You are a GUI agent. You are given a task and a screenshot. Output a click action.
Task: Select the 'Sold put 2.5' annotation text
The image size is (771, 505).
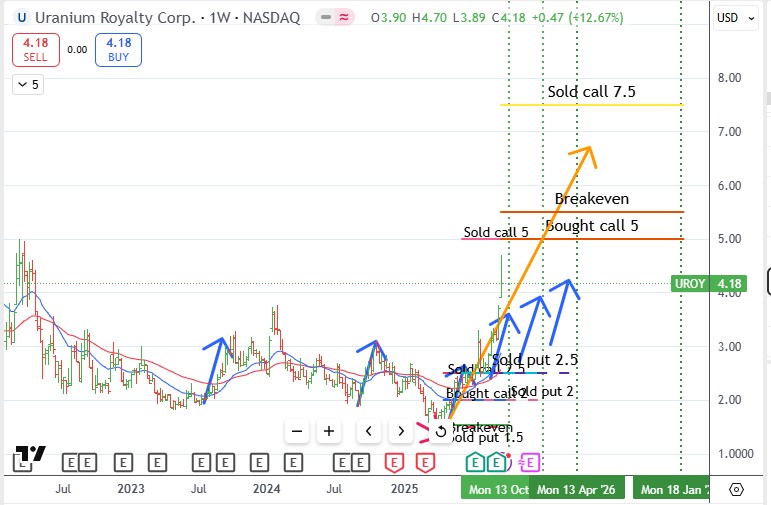535,360
